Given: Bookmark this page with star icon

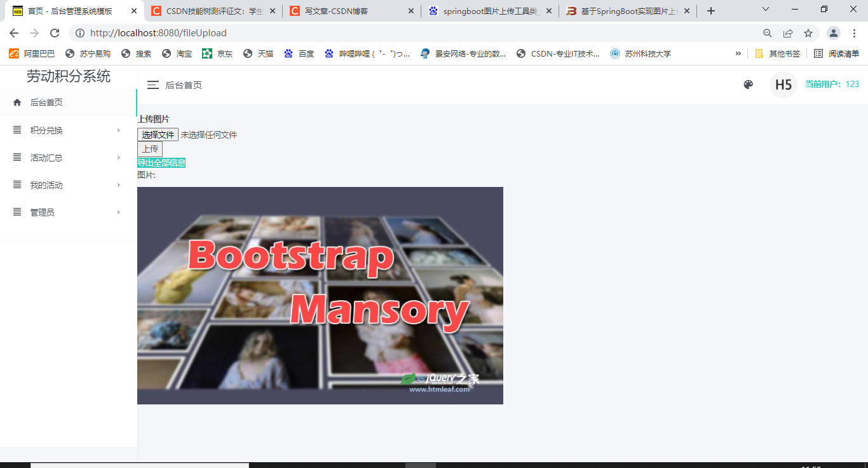Looking at the screenshot, I should pos(808,33).
